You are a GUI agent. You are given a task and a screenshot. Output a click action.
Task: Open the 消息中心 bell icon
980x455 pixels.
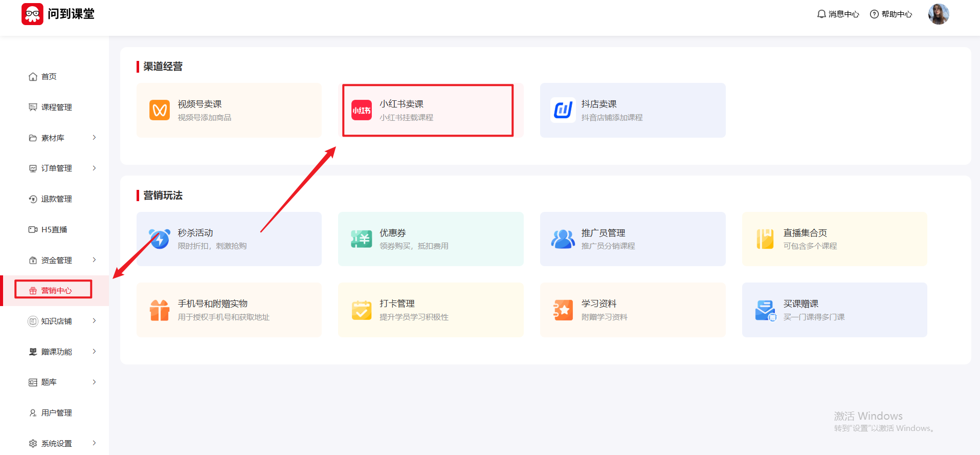coord(821,14)
